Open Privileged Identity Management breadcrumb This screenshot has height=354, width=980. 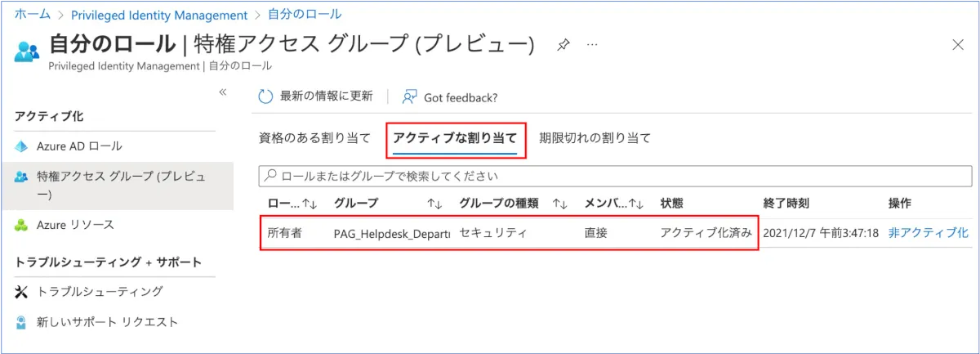coord(159,15)
